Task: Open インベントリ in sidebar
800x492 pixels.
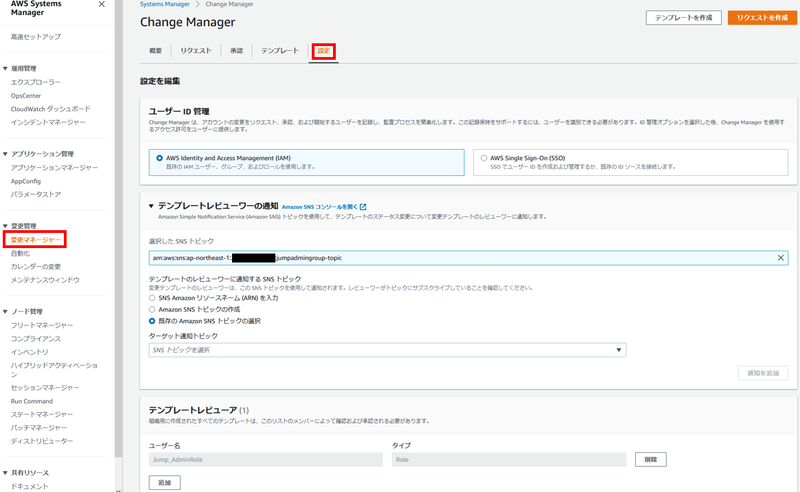Action: [x=30, y=352]
